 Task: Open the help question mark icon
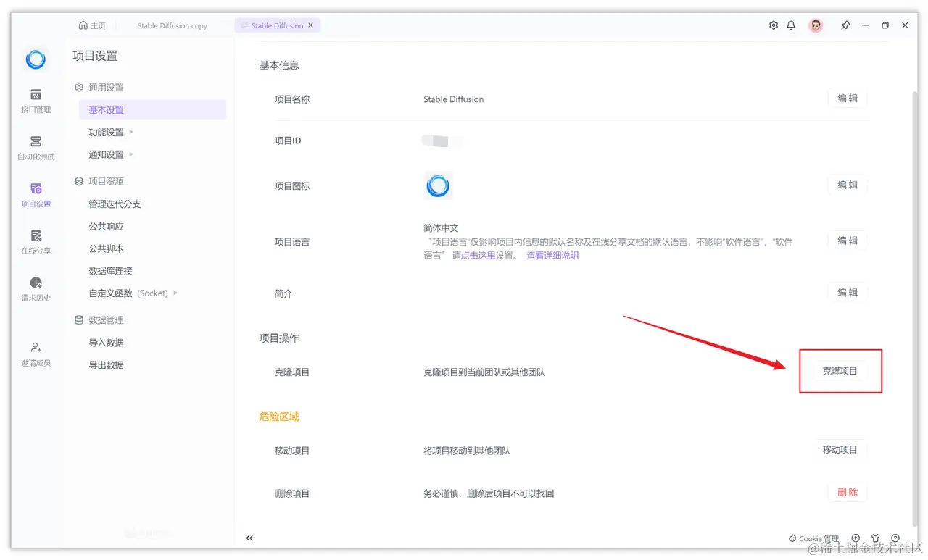895,538
